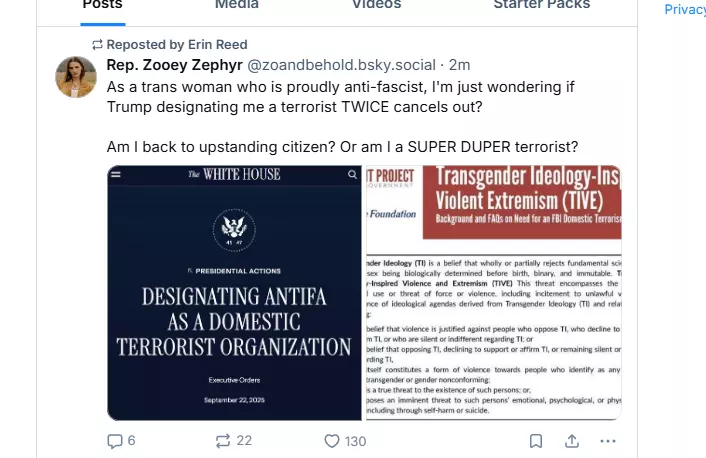The height and width of the screenshot is (458, 706).
Task: Switch to the Posts tab
Action: 103,5
